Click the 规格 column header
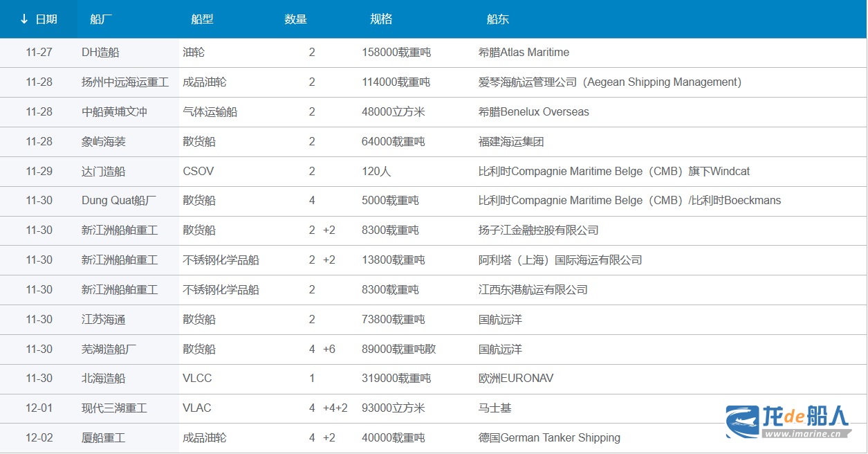Image resolution: width=868 pixels, height=454 pixels. tap(381, 19)
